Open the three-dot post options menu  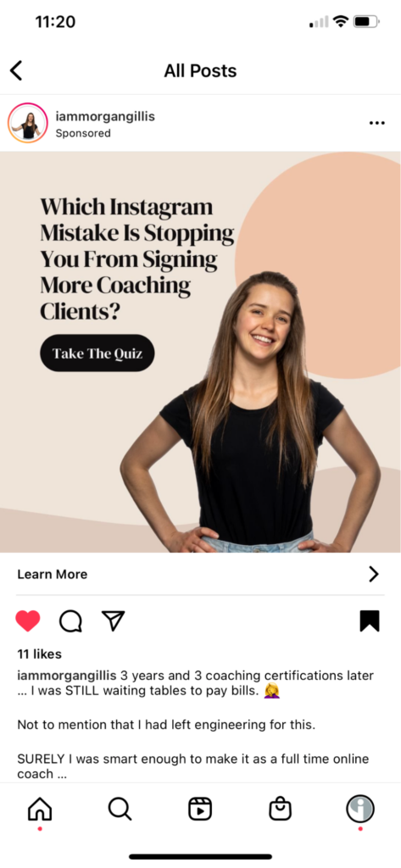click(x=376, y=123)
